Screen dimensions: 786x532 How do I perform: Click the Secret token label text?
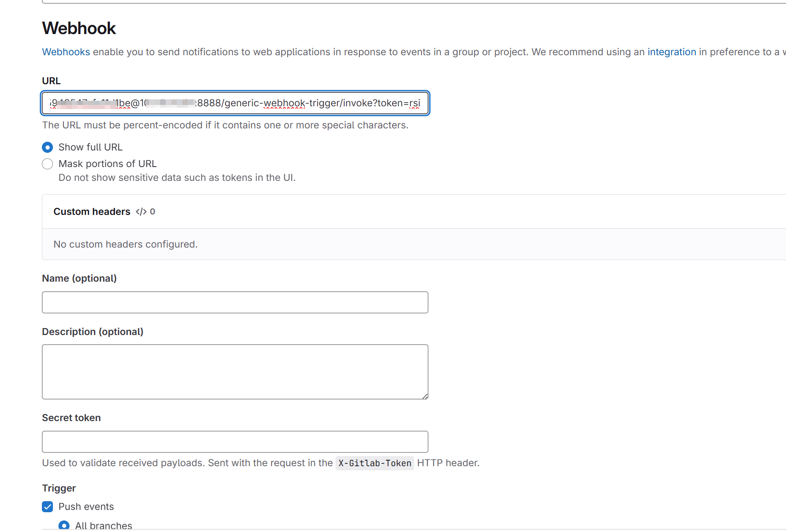[x=71, y=418]
